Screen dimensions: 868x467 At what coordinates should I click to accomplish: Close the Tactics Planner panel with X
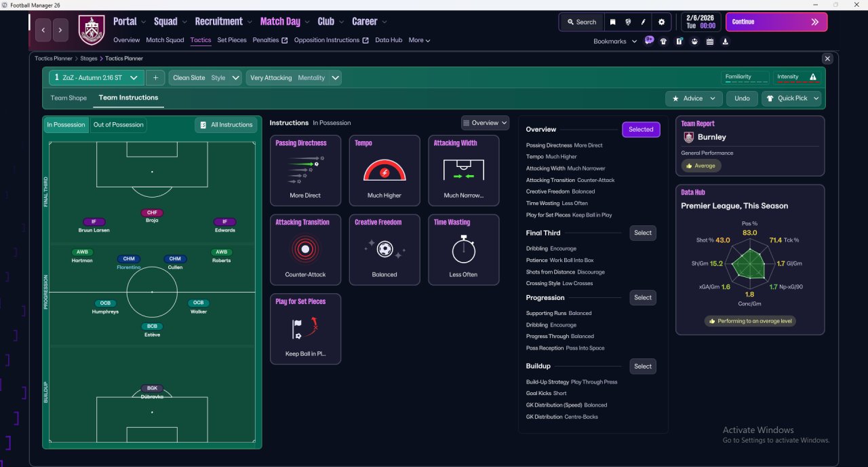click(827, 58)
